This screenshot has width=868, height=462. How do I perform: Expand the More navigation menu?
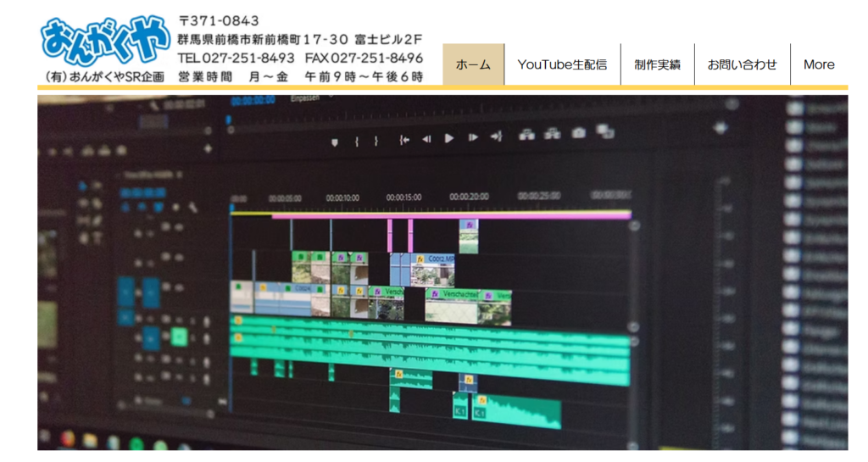(x=819, y=64)
